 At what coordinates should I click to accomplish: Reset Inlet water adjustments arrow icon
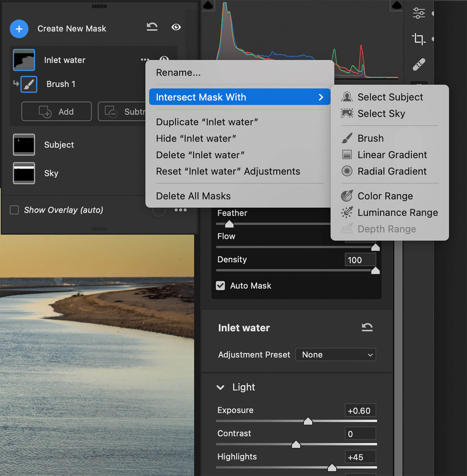point(367,327)
